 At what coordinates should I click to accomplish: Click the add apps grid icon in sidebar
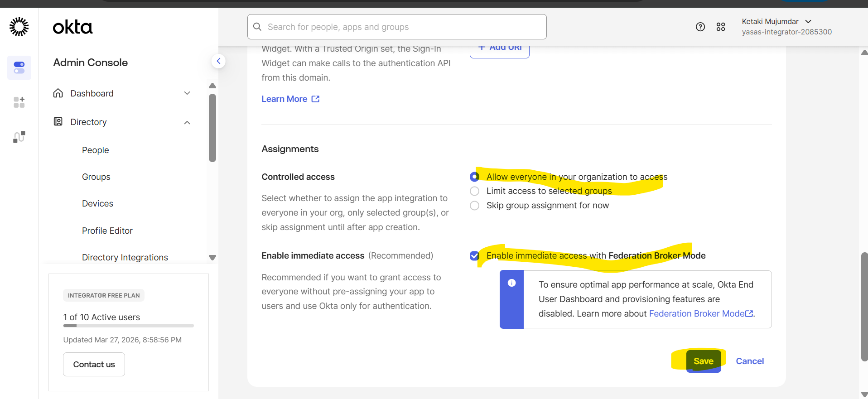(19, 102)
